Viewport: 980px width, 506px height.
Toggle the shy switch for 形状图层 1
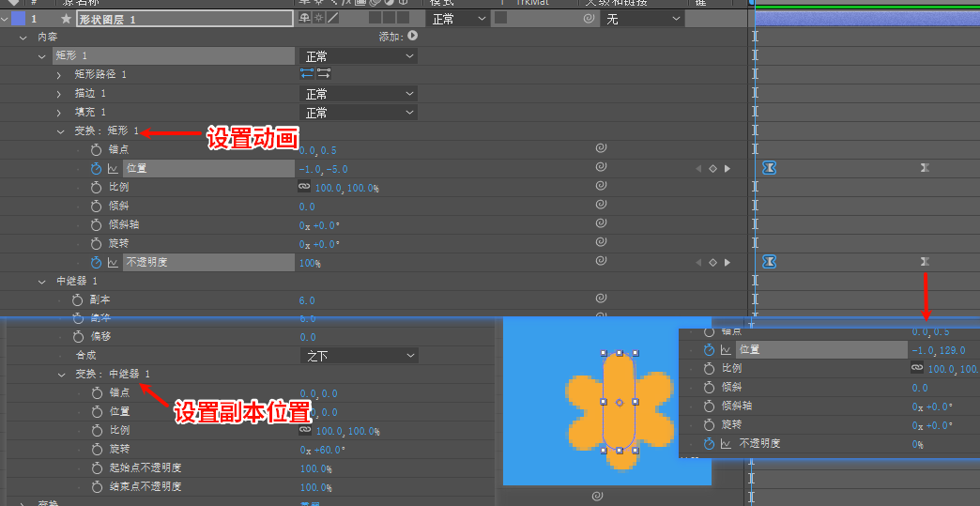[x=304, y=18]
